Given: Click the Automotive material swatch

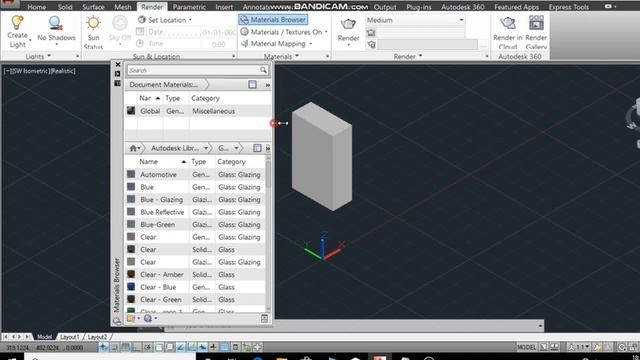Looking at the screenshot, I should click(x=131, y=174).
